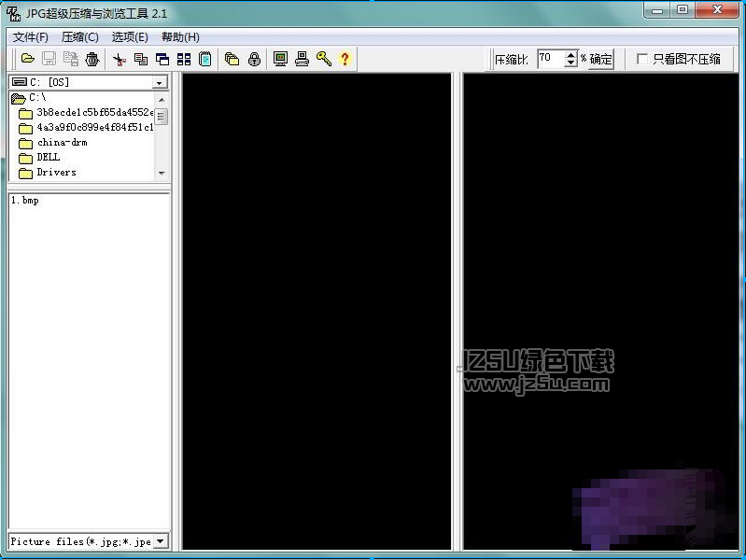The width and height of the screenshot is (746, 560).
Task: Maximize the JPG compression tool window
Action: [683, 10]
